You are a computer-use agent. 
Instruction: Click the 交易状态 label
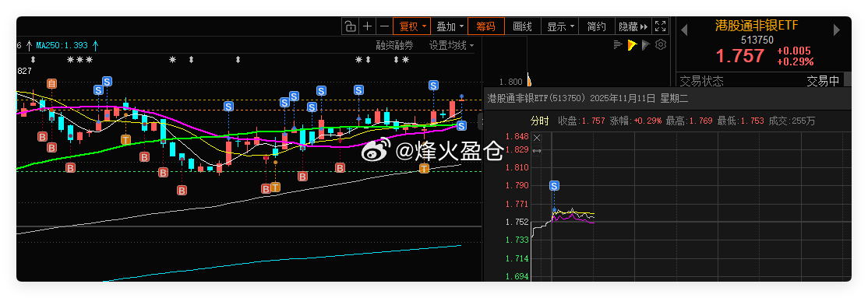pos(701,81)
